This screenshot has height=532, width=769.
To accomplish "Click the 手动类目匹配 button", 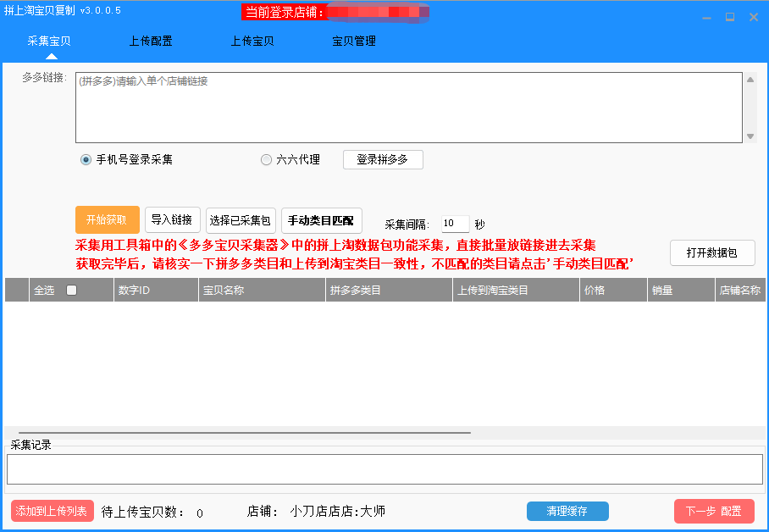I will [321, 220].
